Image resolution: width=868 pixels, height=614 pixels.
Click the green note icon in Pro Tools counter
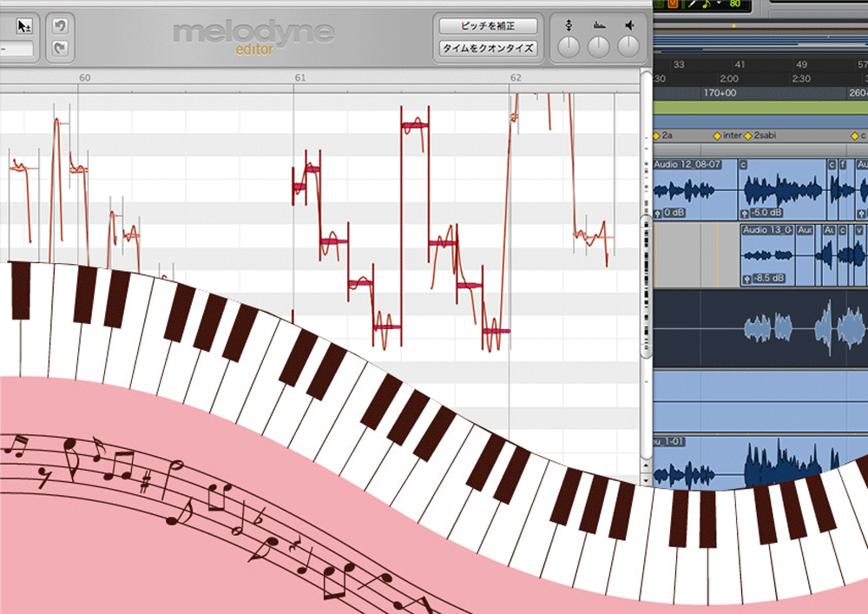[x=706, y=4]
